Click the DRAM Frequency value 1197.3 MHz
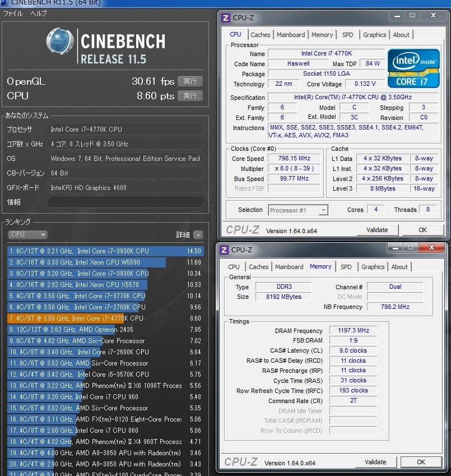This screenshot has height=476, width=451. pyautogui.click(x=354, y=331)
